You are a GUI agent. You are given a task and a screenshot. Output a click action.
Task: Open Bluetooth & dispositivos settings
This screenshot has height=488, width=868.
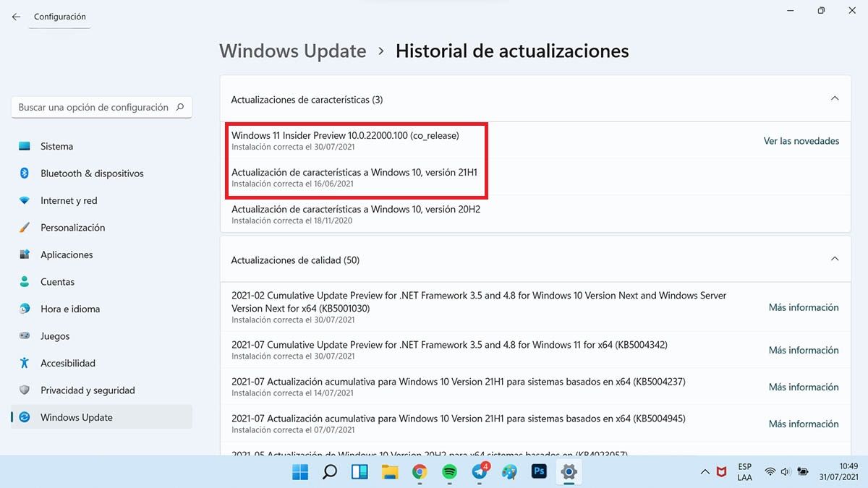point(101,174)
